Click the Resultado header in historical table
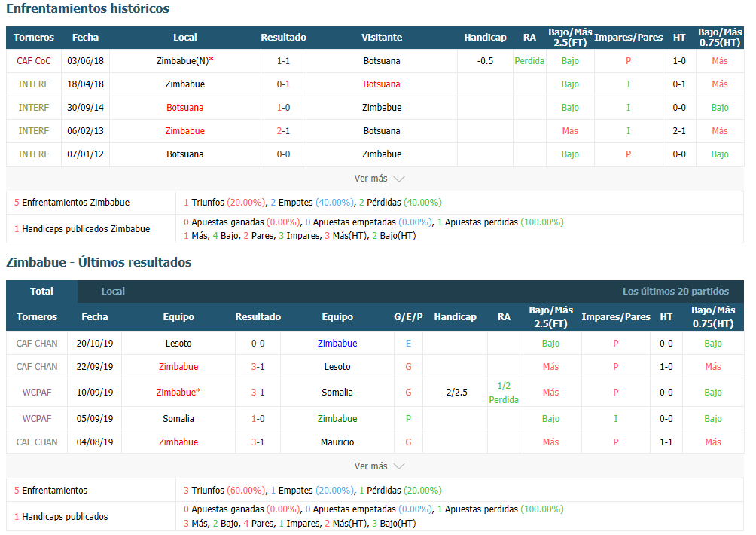The width and height of the screenshot is (756, 535). pyautogui.click(x=283, y=38)
